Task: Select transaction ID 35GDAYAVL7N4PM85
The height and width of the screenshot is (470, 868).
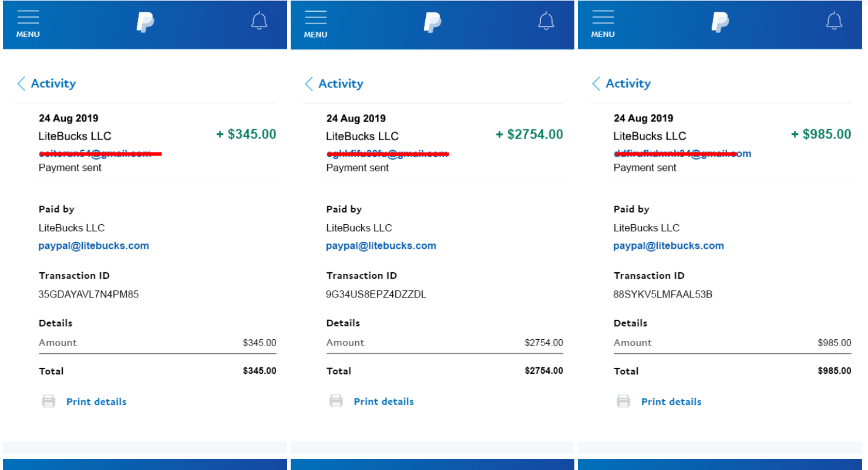Action: (x=89, y=295)
